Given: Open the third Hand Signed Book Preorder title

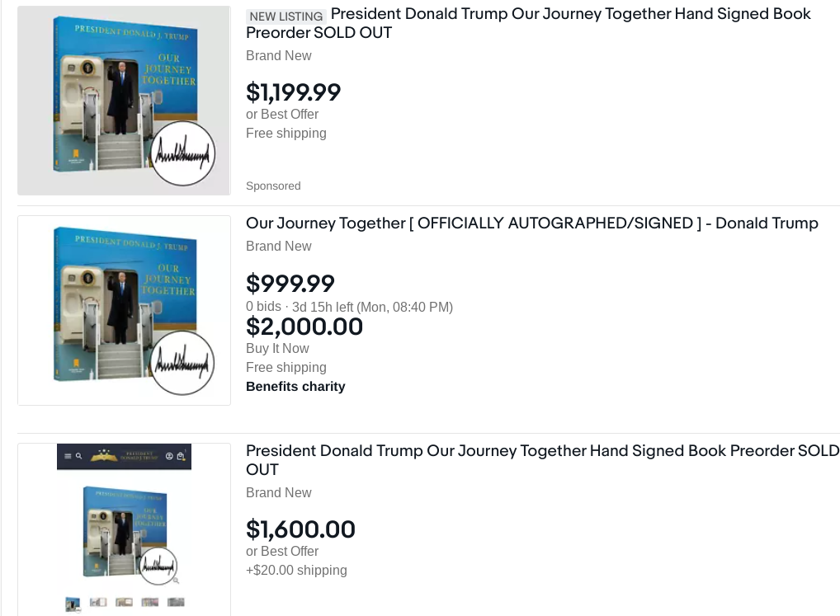Looking at the screenshot, I should click(543, 460).
